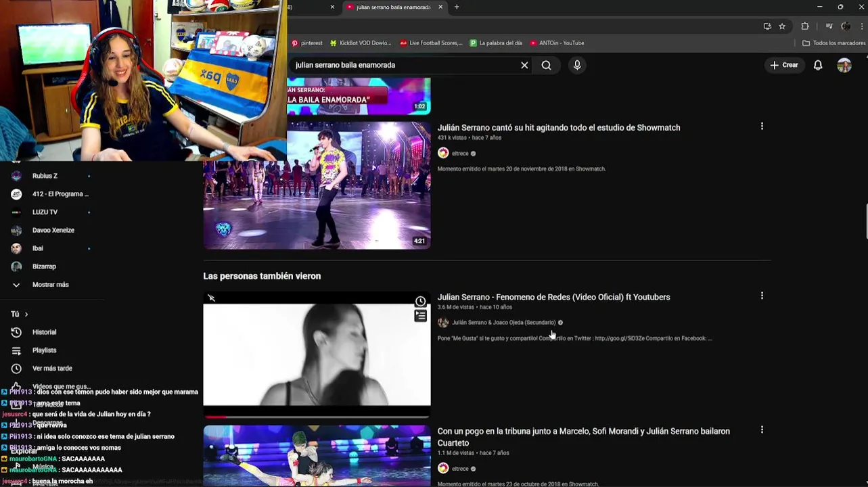Click the magnifier search button
This screenshot has width=868, height=487.
(x=546, y=65)
